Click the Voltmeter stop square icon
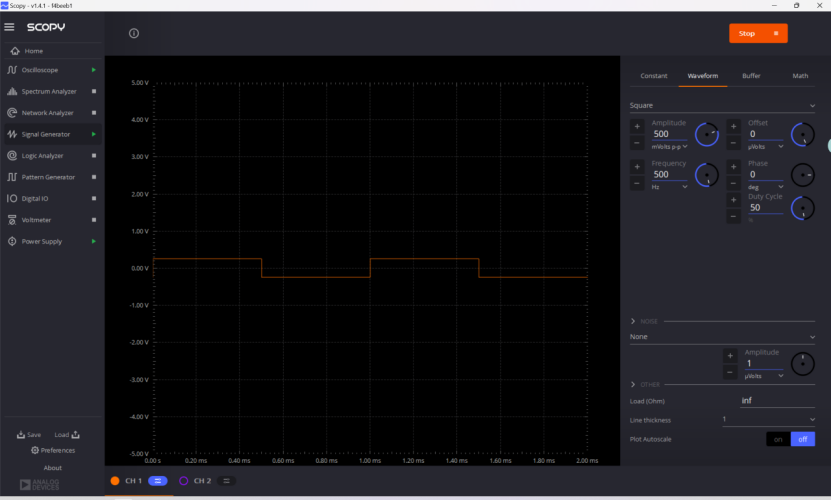 (94, 220)
